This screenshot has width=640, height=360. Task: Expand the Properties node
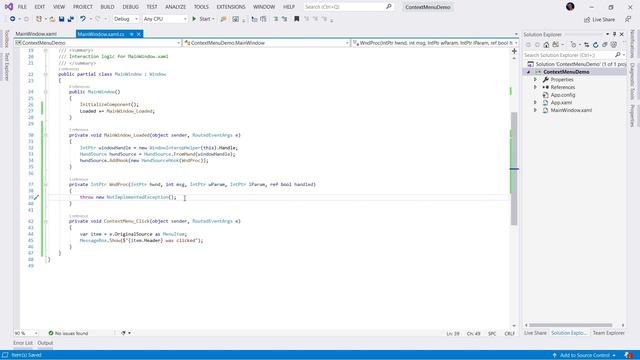[536, 80]
